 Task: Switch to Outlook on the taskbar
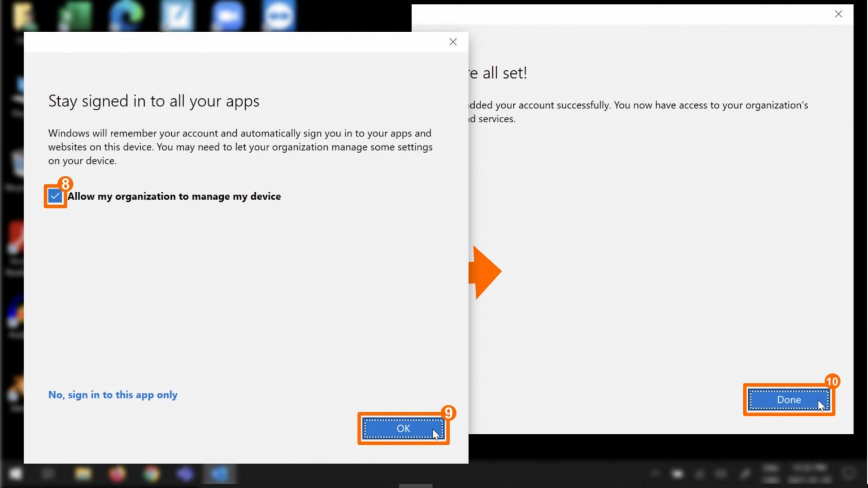pyautogui.click(x=219, y=474)
